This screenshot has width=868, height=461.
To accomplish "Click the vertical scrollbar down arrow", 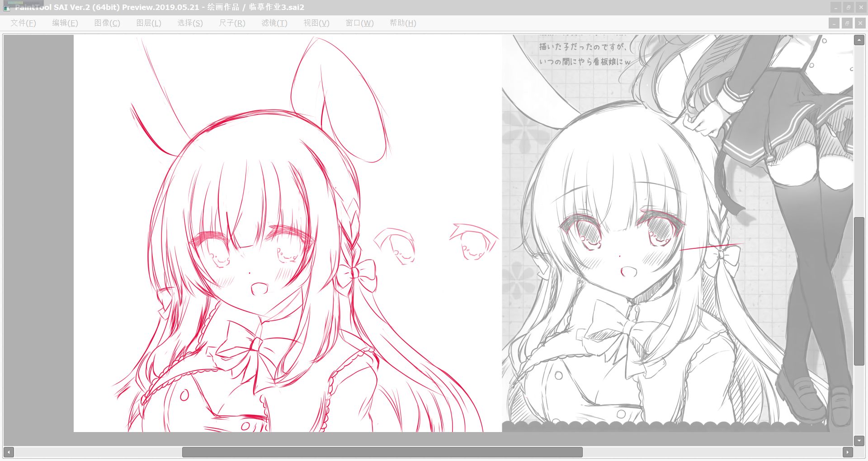I will coord(859,441).
